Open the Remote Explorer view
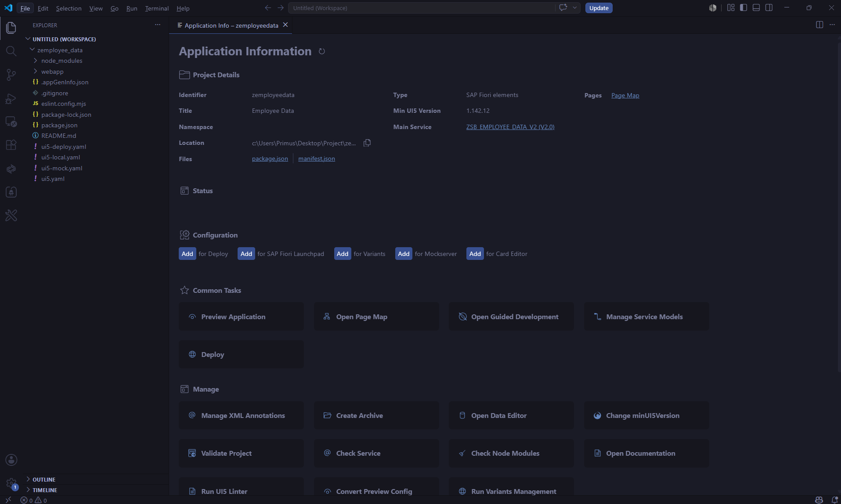This screenshot has height=504, width=841. pyautogui.click(x=11, y=122)
